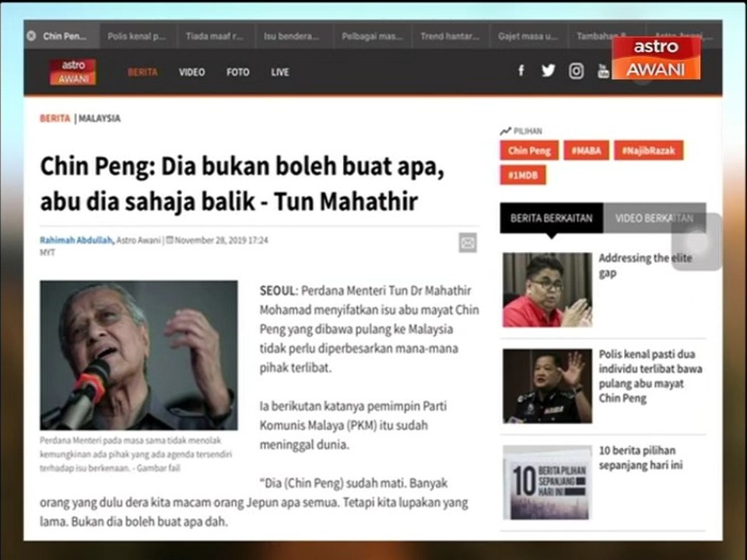
Task: Click the Astro Awani site logo
Action: 73,72
